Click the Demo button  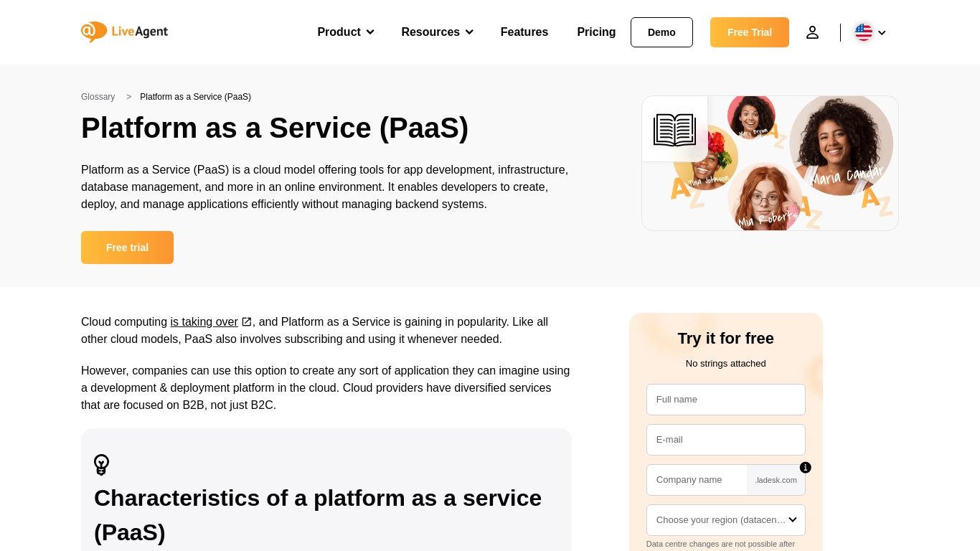click(x=661, y=32)
